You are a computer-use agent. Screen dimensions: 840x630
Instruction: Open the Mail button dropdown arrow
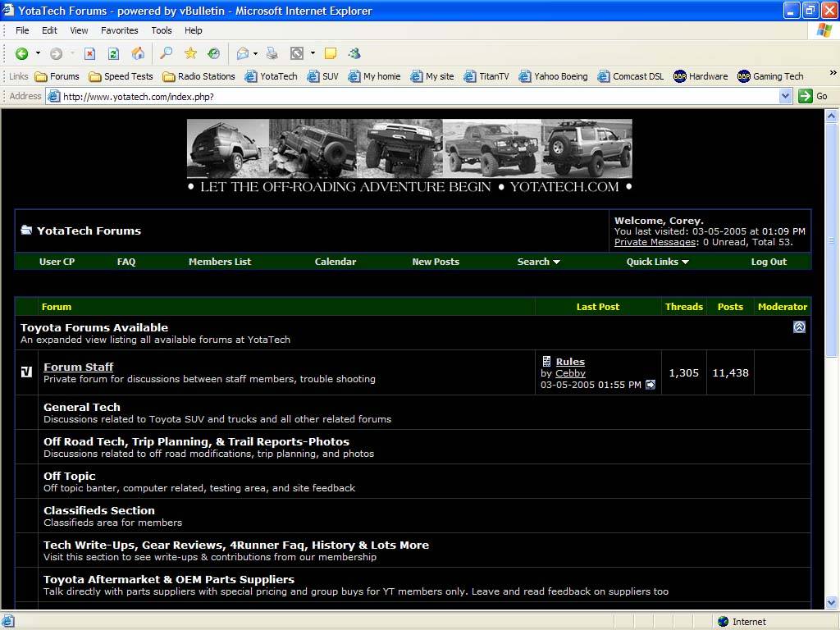tap(256, 53)
